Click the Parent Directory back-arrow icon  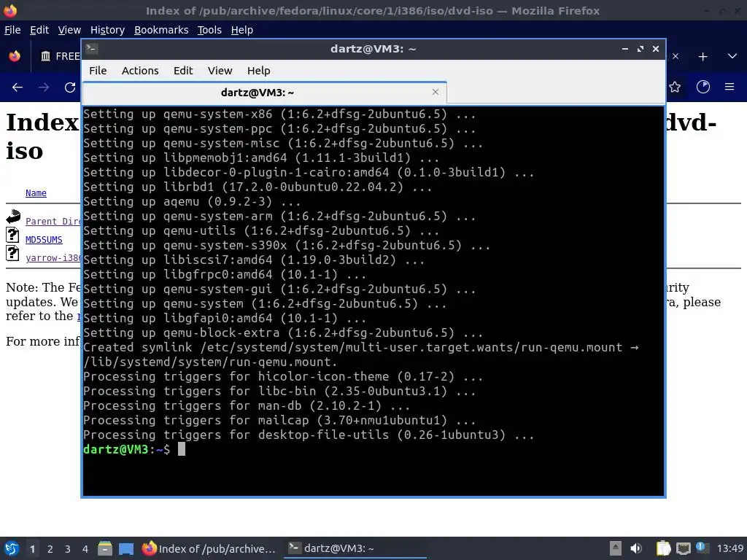(x=13, y=217)
